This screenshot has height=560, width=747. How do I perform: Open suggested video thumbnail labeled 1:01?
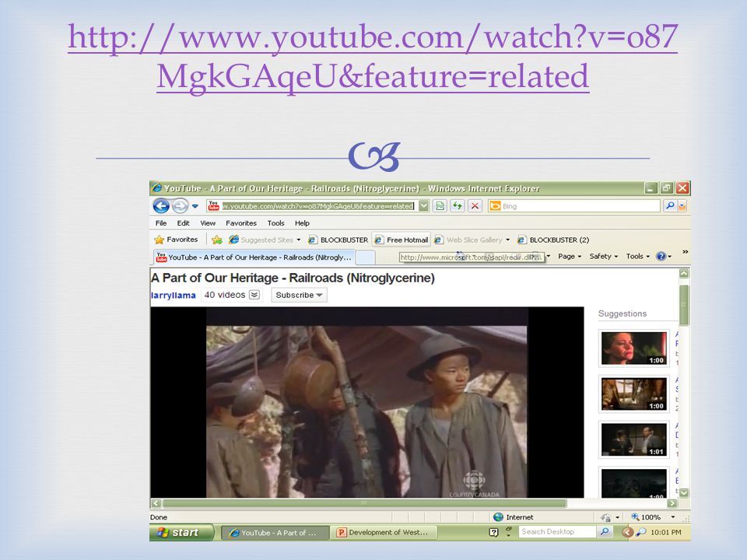tap(633, 439)
